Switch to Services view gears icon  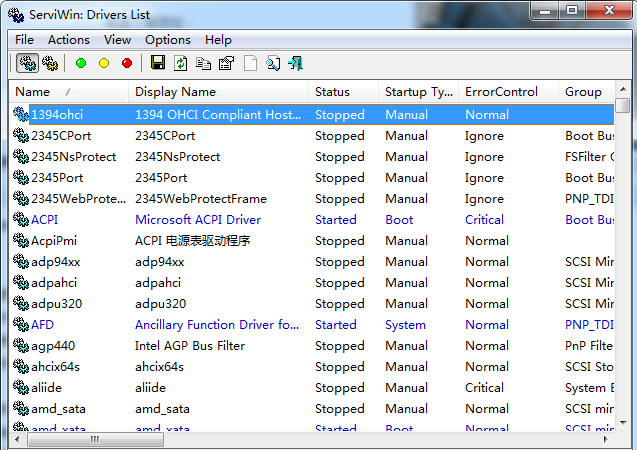click(x=50, y=63)
